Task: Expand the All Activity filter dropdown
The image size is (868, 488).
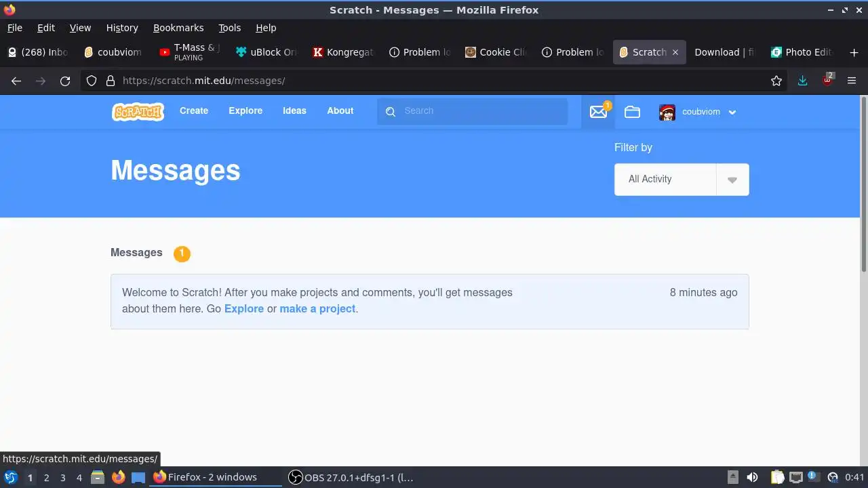Action: (x=732, y=180)
